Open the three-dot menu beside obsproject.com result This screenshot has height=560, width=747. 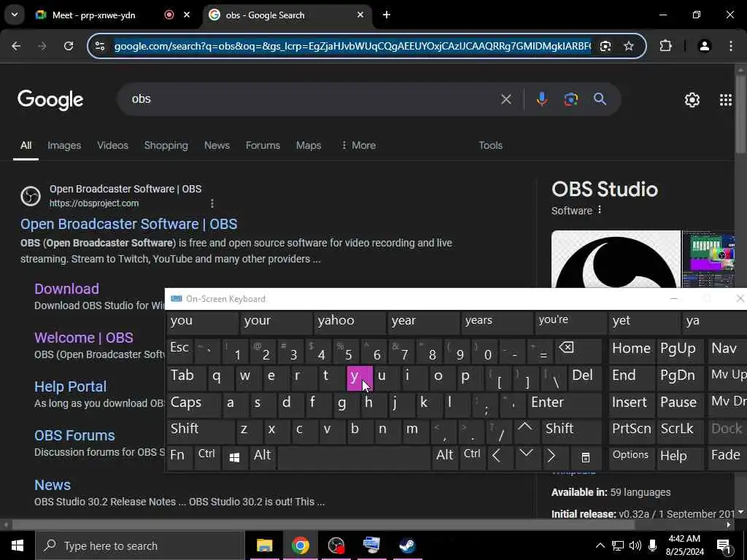point(212,203)
